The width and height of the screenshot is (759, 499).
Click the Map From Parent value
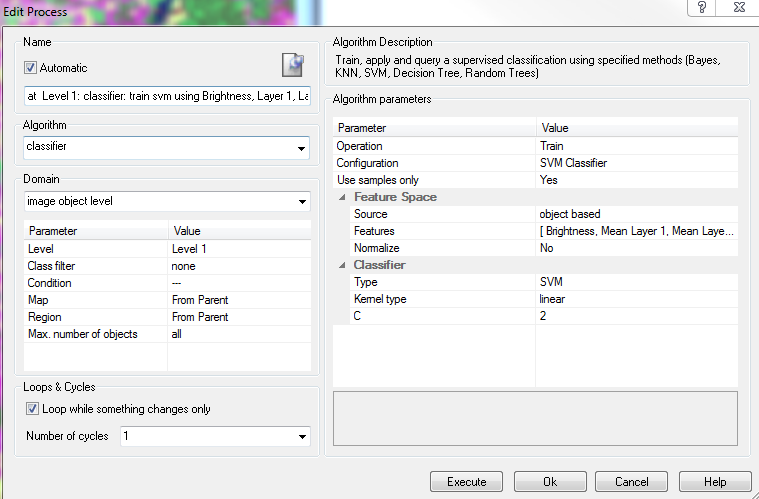240,300
